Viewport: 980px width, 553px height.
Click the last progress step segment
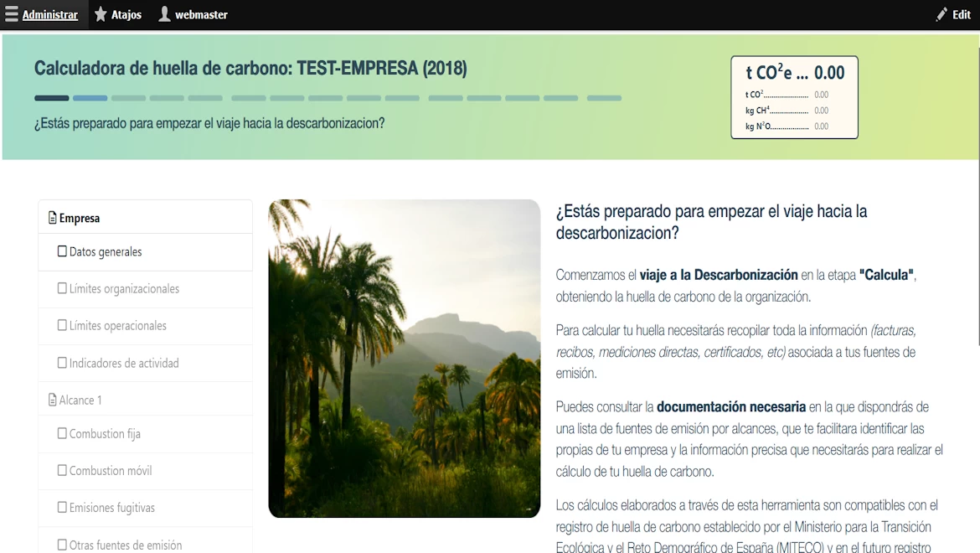pos(604,98)
